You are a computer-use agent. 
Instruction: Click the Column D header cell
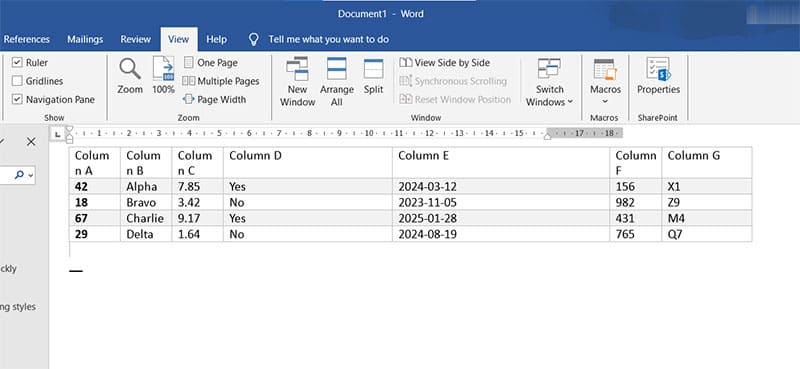point(308,163)
